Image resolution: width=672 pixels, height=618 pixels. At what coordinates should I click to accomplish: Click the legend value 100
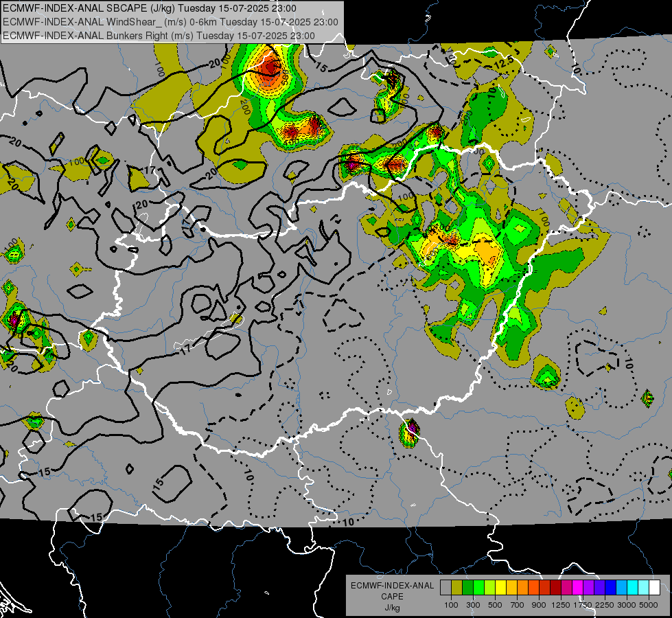coord(451,605)
